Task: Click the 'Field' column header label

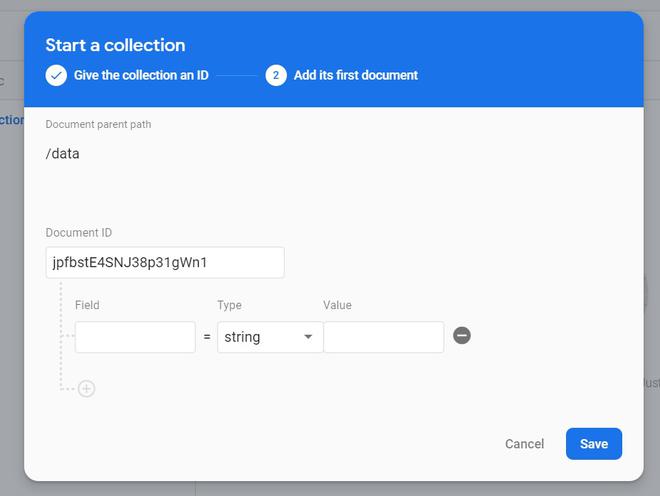Action: point(87,305)
